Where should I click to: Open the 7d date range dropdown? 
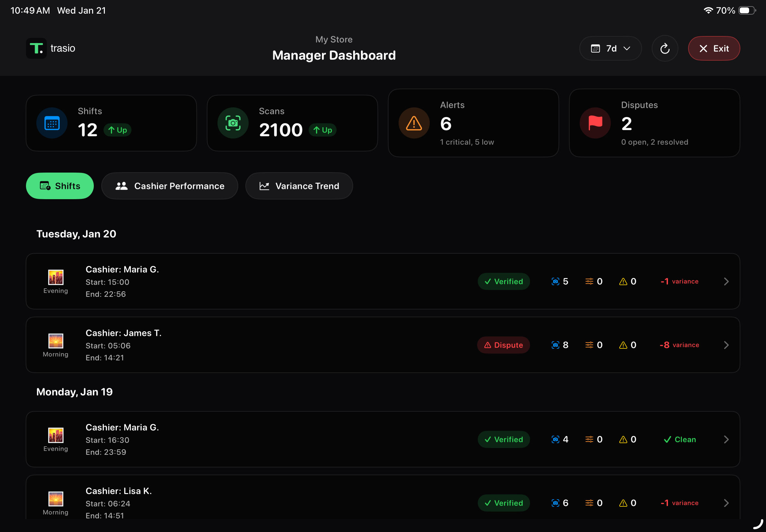point(610,48)
